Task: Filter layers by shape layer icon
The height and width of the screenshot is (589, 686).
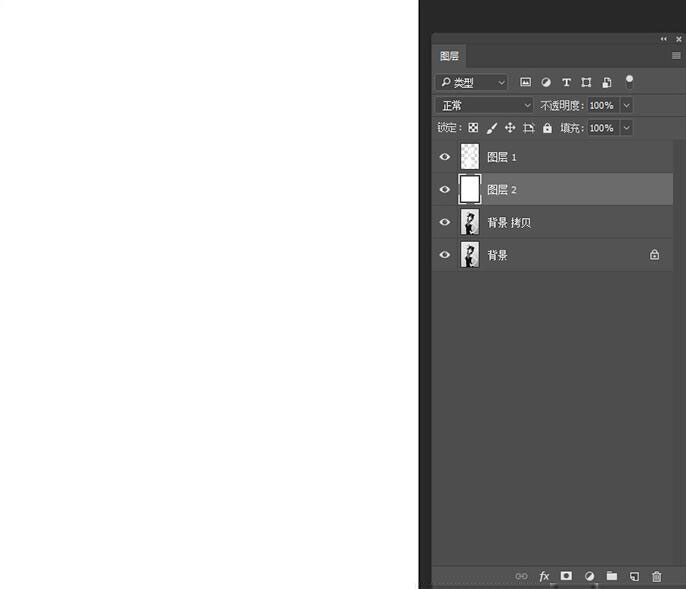Action: pyautogui.click(x=586, y=82)
